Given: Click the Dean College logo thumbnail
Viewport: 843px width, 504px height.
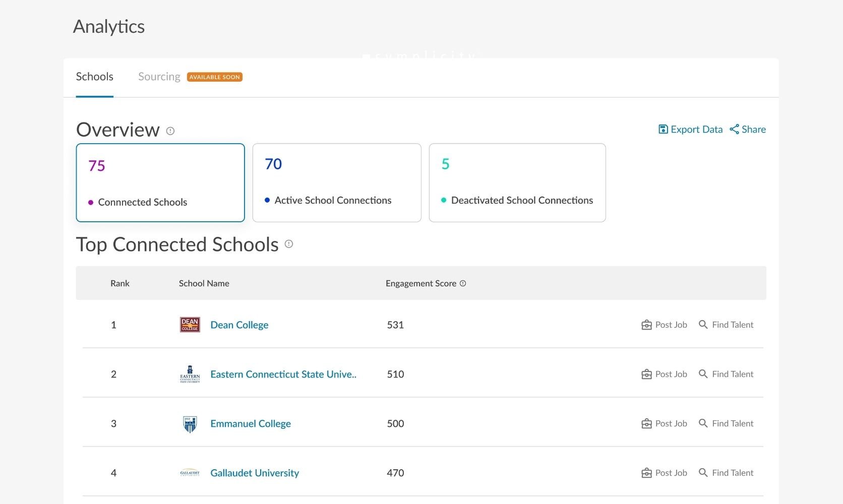Looking at the screenshot, I should point(190,325).
